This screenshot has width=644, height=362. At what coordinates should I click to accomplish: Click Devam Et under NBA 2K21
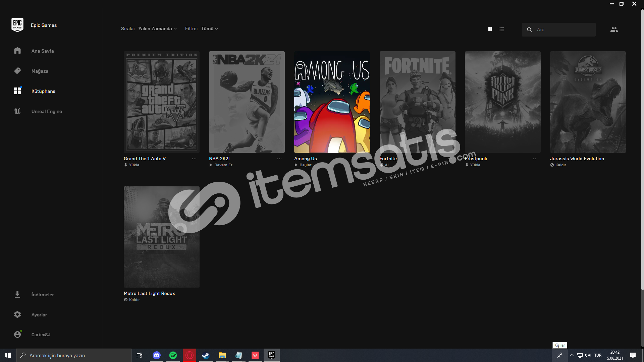pos(221,165)
